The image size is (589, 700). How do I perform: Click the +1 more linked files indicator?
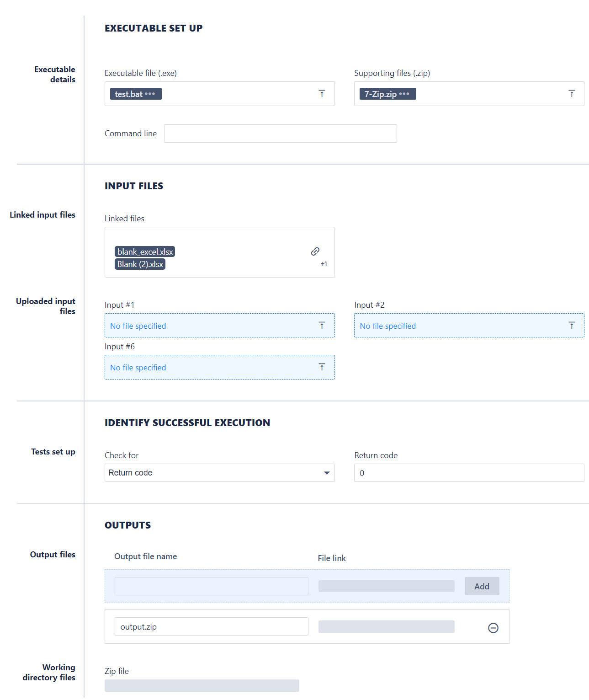pyautogui.click(x=324, y=264)
